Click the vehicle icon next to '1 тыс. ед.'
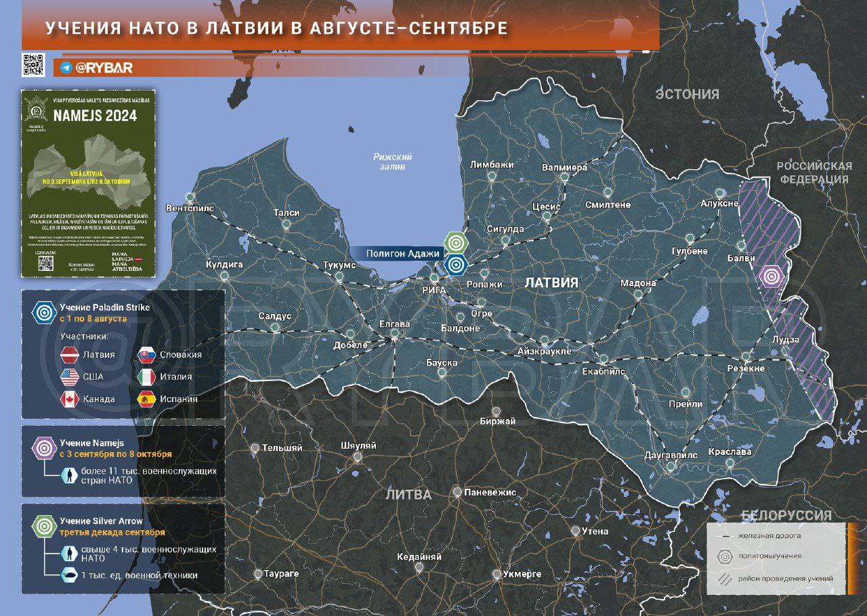 pyautogui.click(x=68, y=575)
